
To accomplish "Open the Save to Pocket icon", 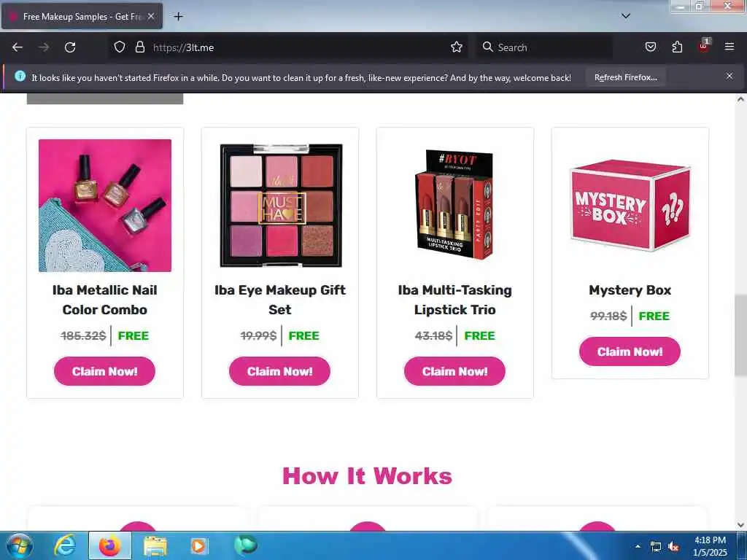I will (x=650, y=47).
